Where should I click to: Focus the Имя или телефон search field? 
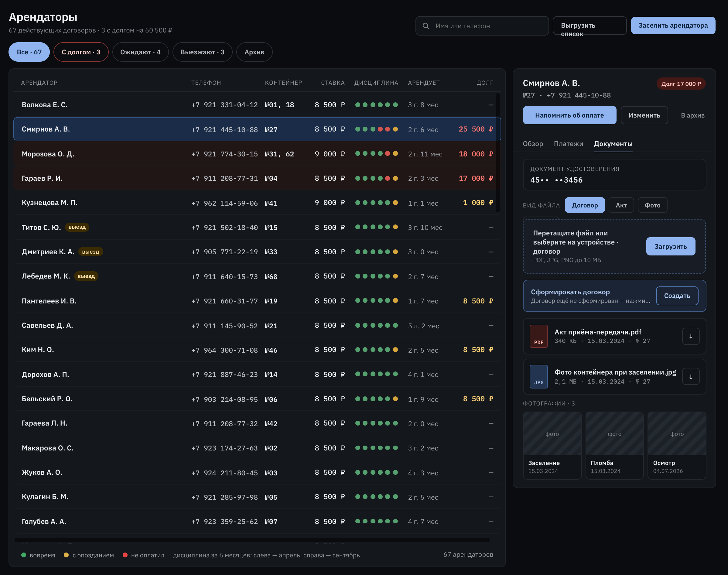pos(482,26)
